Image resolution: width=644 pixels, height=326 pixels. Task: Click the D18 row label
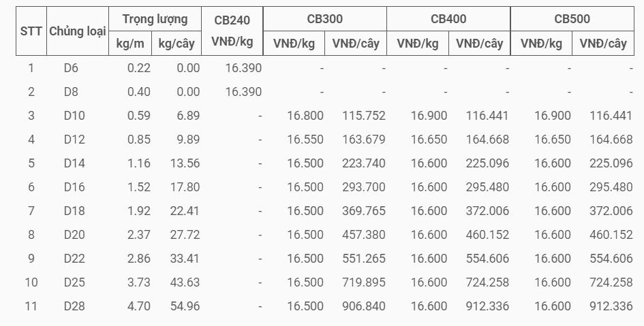74,211
